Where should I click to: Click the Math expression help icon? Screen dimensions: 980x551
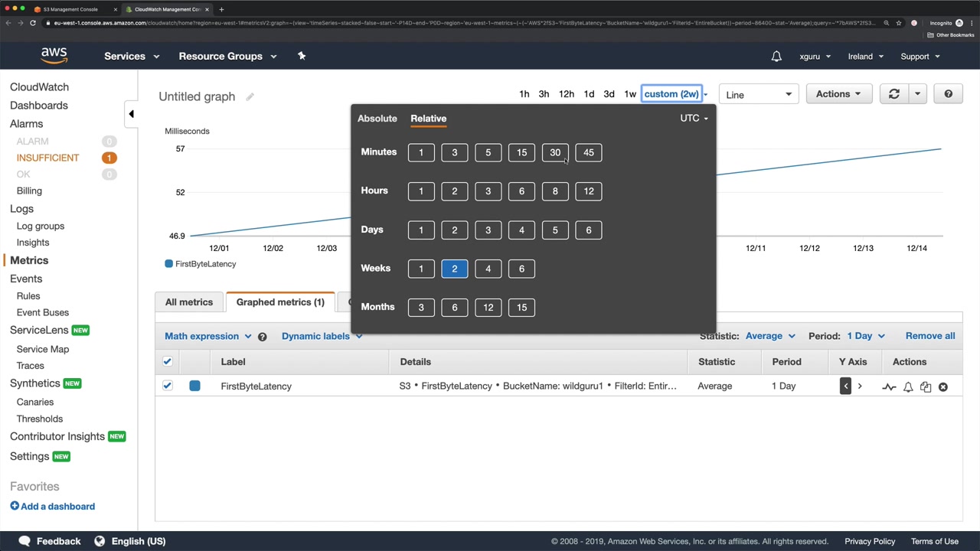click(x=262, y=337)
